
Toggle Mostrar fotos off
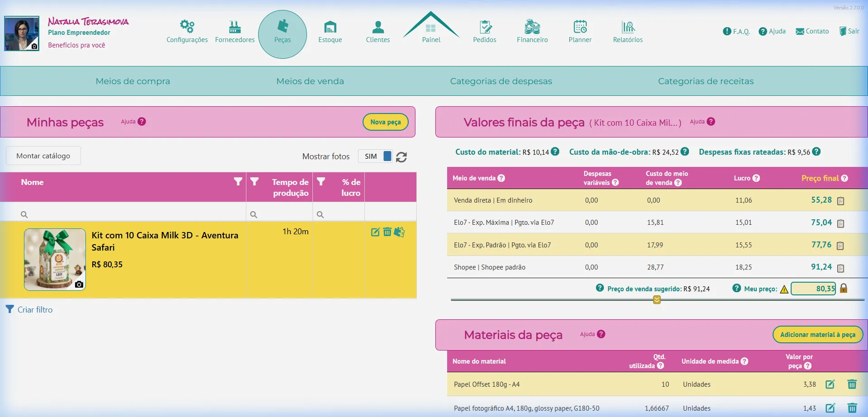pyautogui.click(x=375, y=156)
